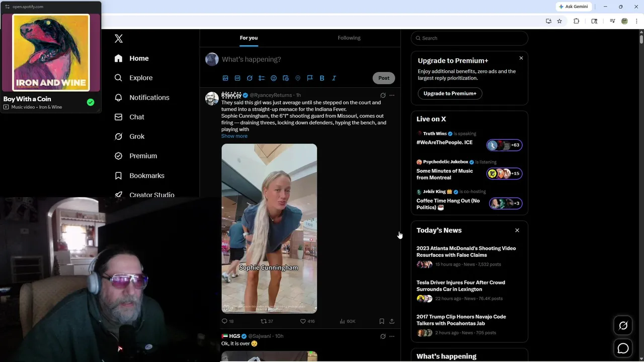The image size is (644, 362).
Task: Switch to the For you tab
Action: 249,38
